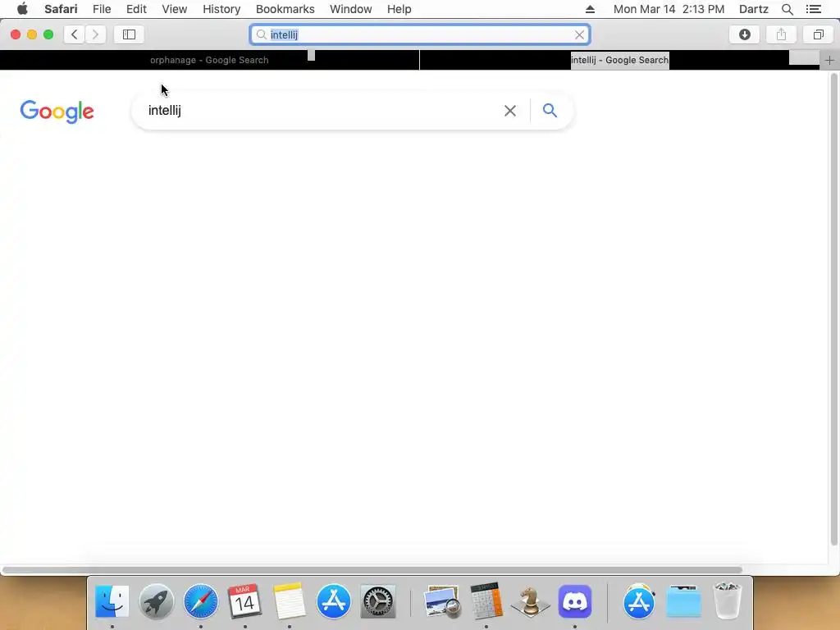The width and height of the screenshot is (840, 630).
Task: Open the Bookmarks menu
Action: point(285,9)
